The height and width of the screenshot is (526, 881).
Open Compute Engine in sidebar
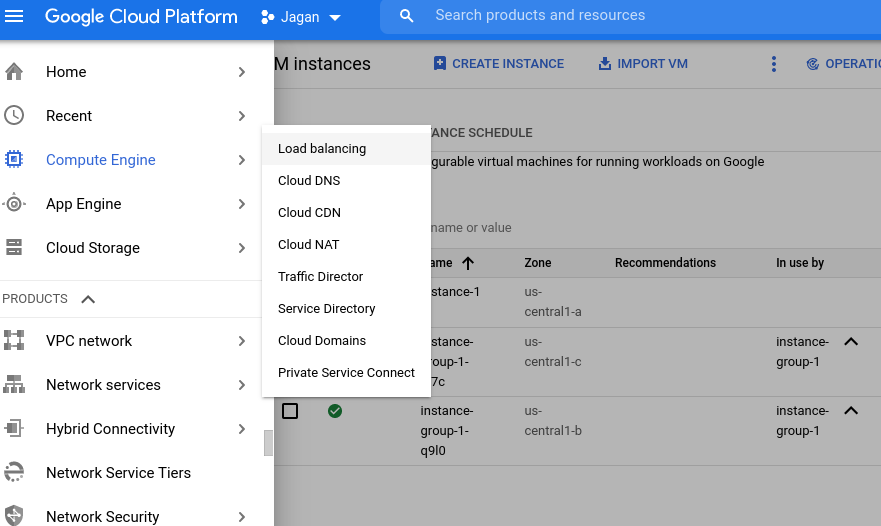(101, 160)
